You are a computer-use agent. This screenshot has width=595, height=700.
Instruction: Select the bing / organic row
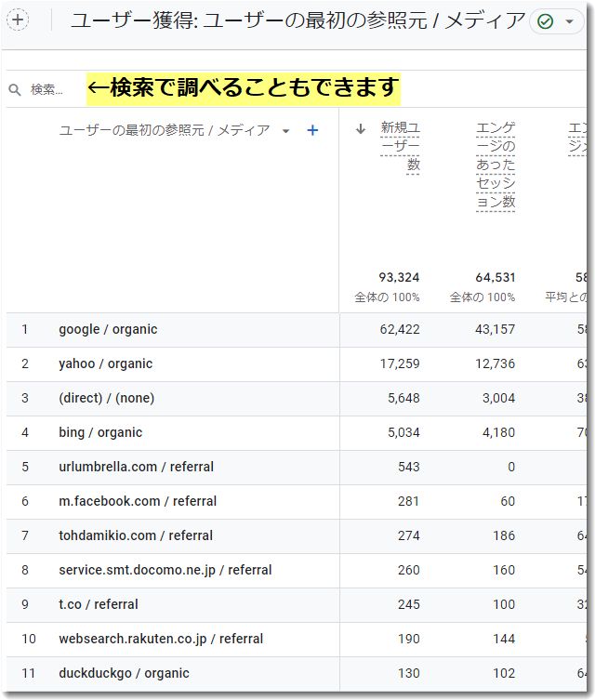click(100, 432)
